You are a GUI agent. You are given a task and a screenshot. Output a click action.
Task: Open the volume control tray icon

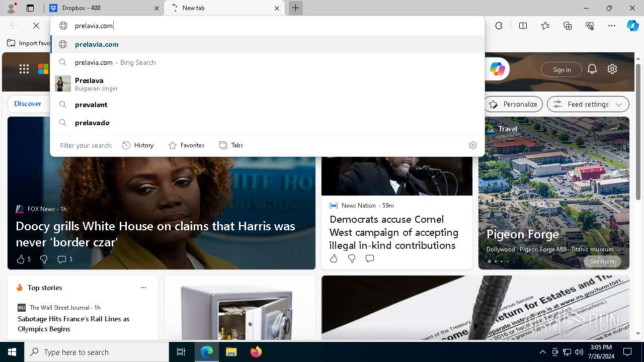pyautogui.click(x=579, y=352)
